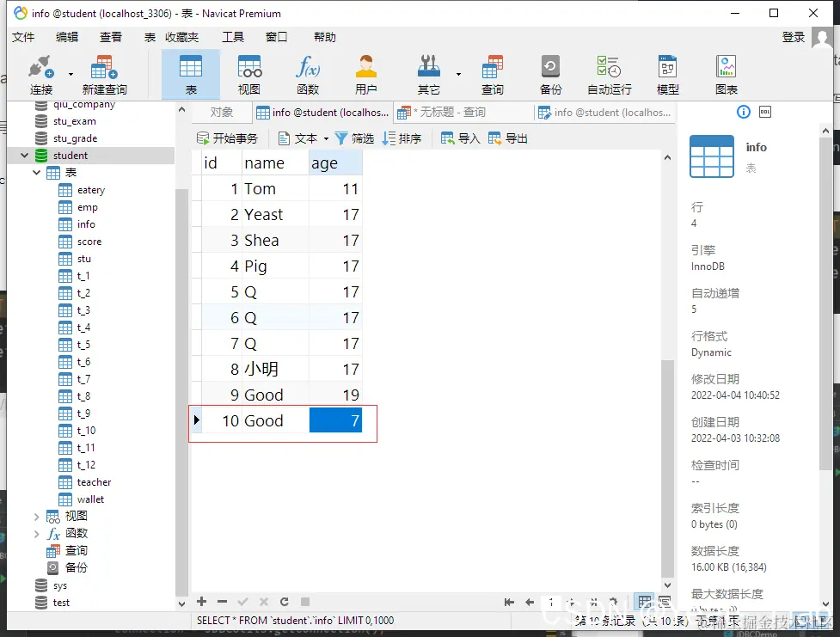Open the 查看 menu
This screenshot has height=637, width=840.
(111, 37)
